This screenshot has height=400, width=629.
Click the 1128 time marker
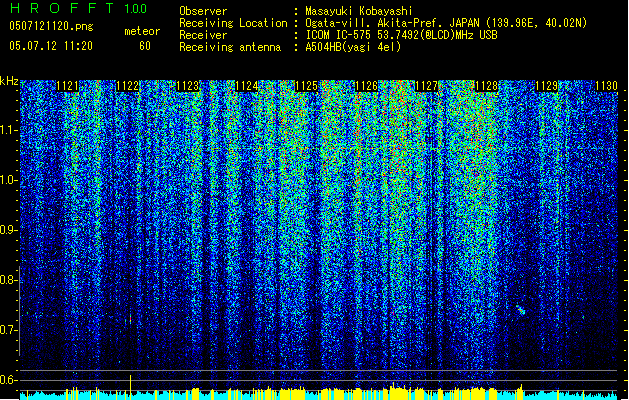point(486,86)
